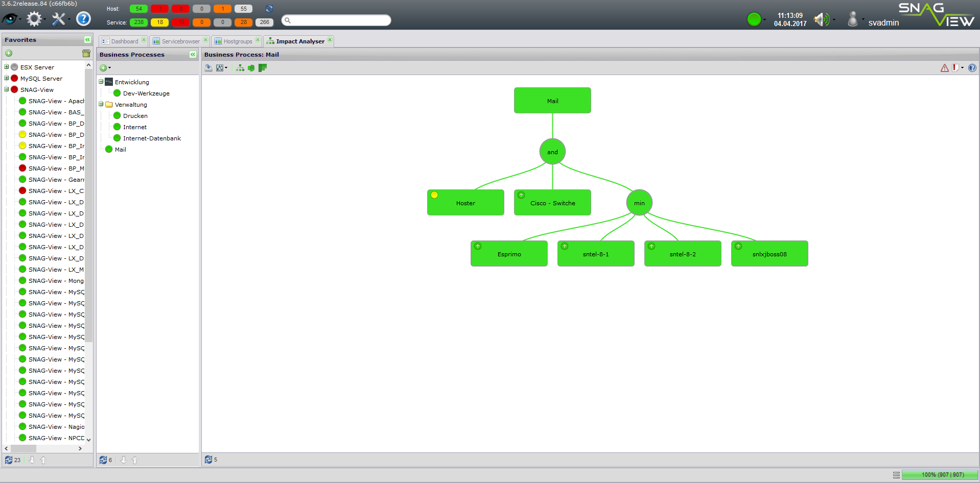This screenshot has width=980, height=483.
Task: Click the favorites archive box icon
Action: click(86, 53)
